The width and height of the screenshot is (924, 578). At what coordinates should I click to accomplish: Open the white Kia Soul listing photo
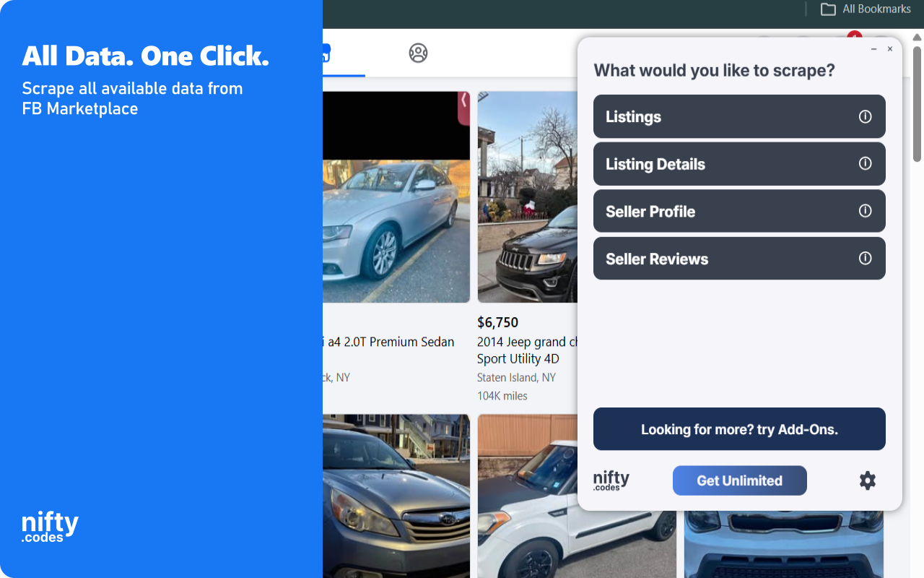pyautogui.click(x=577, y=496)
